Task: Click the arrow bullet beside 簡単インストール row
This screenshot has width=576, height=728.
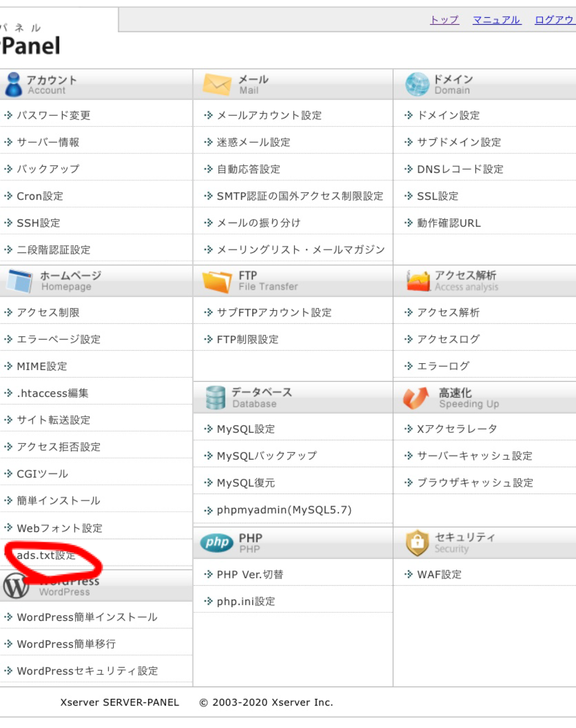Action: (x=8, y=501)
